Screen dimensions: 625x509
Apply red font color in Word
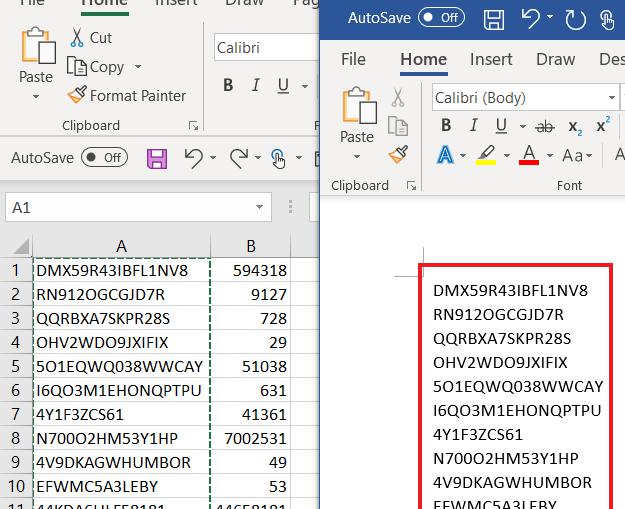pos(529,155)
